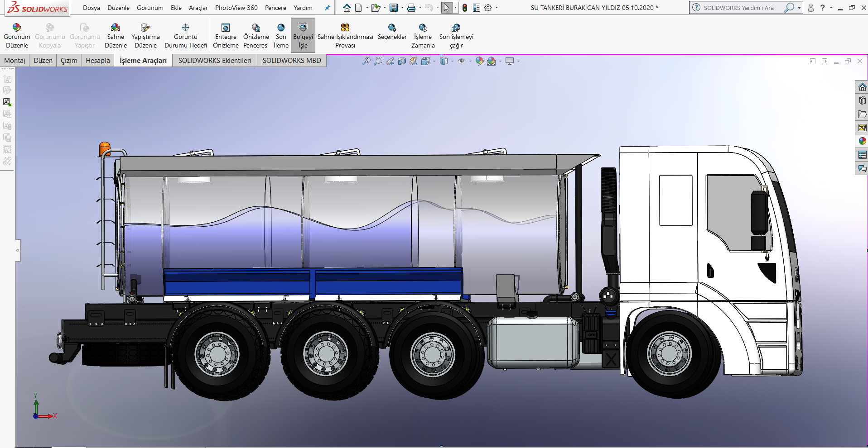868x448 pixels.
Task: Open the Önizleme Penceresi preview window
Action: pyautogui.click(x=256, y=36)
